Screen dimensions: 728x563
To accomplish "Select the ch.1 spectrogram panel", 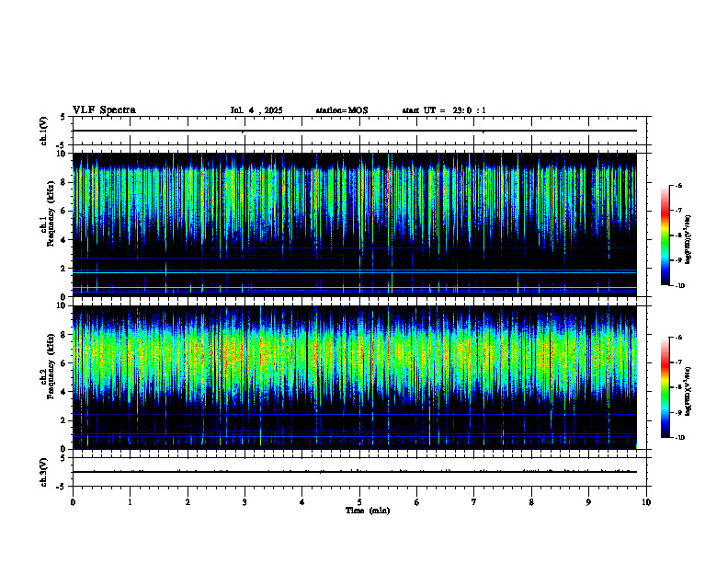I will pos(354,224).
